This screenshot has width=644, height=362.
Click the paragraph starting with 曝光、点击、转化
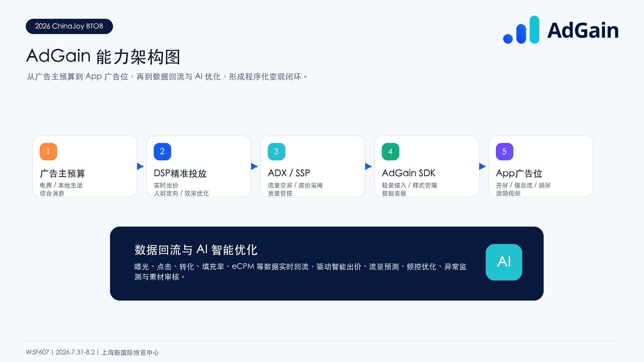tap(300, 272)
